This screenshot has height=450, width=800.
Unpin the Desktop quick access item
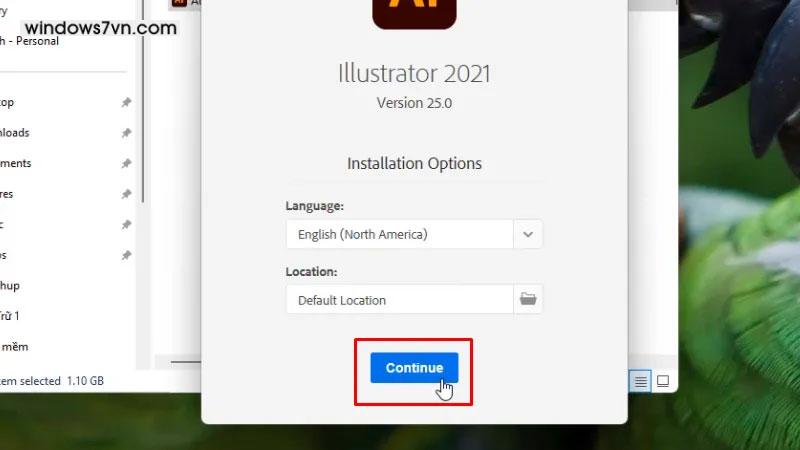click(x=126, y=103)
